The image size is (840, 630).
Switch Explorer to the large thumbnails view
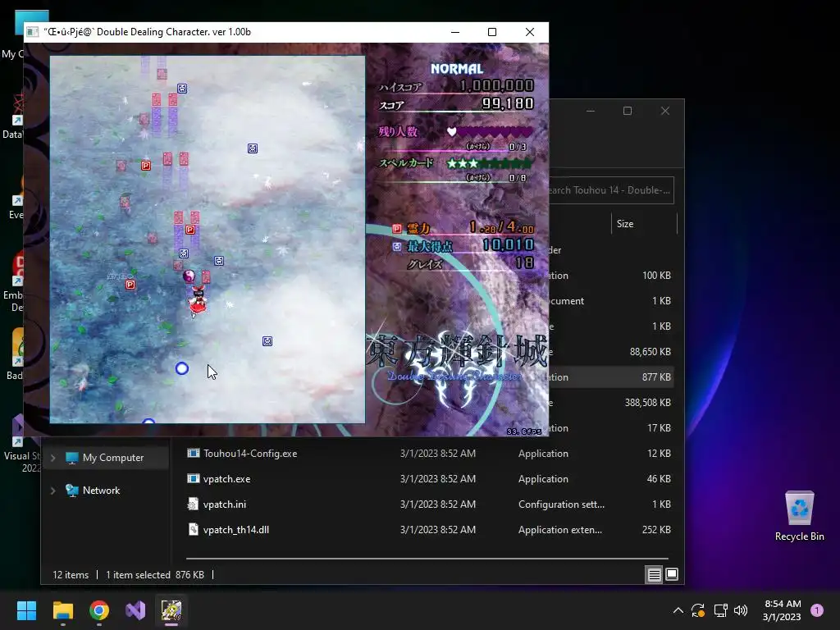671,575
